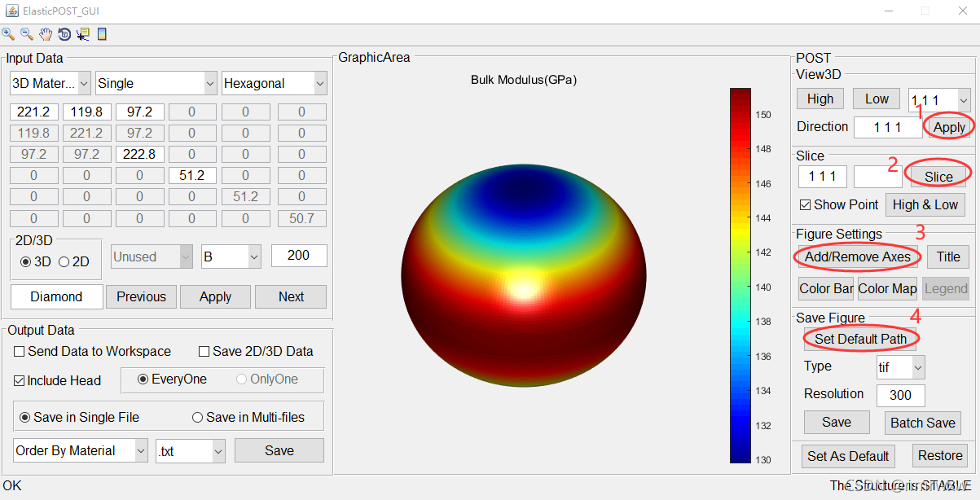Open the Color Map settings
The image size is (980, 500).
pos(887,288)
